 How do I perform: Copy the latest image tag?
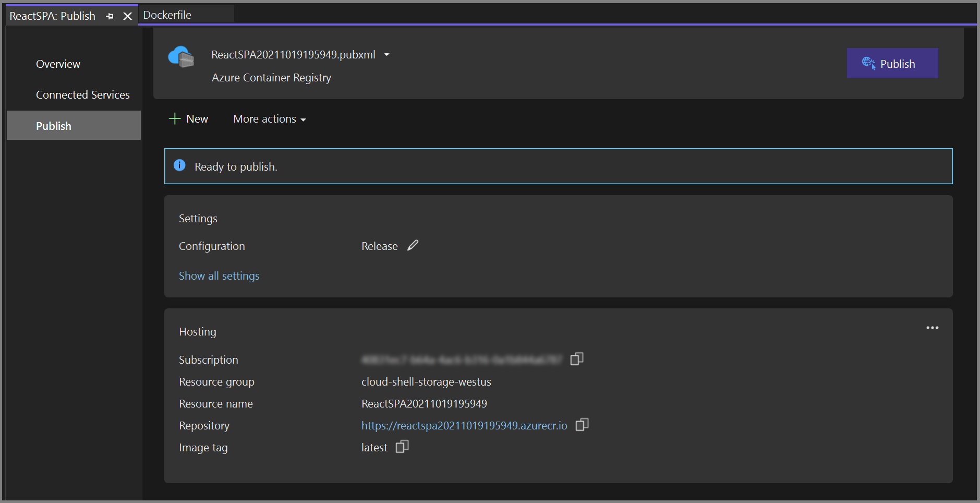click(x=402, y=447)
